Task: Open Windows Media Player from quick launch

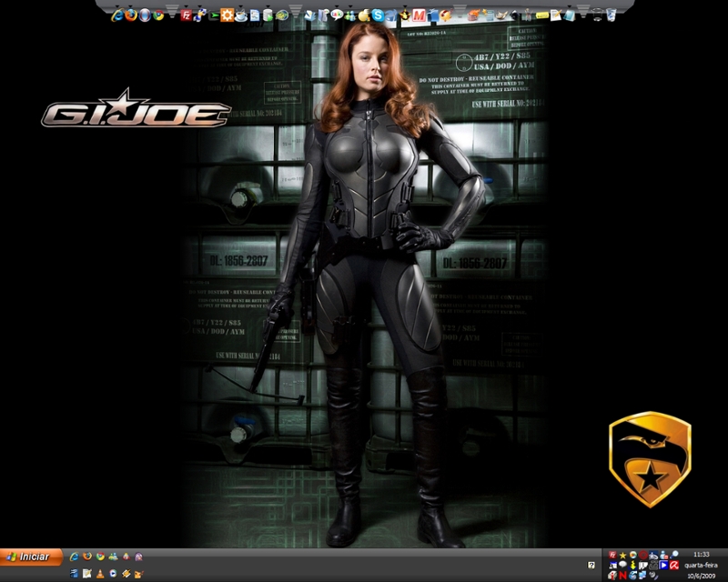Action: tap(113, 573)
